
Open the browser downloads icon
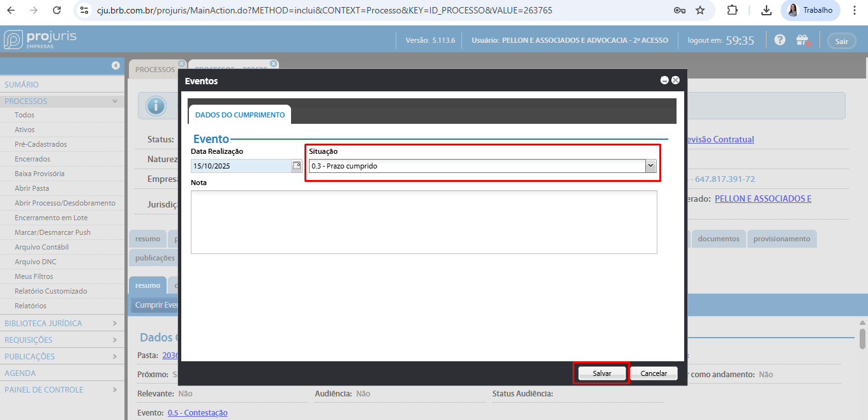[x=767, y=10]
